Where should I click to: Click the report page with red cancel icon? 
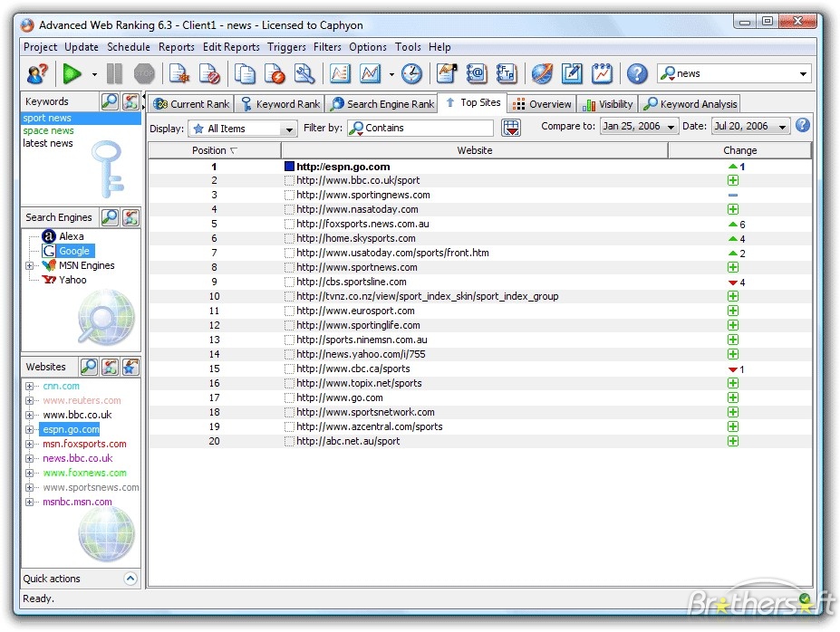[x=209, y=74]
